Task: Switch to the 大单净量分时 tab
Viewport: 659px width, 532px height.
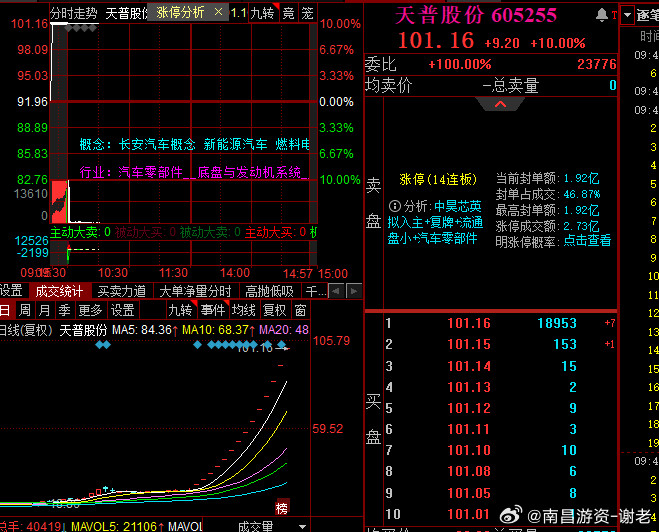Action: tap(195, 291)
